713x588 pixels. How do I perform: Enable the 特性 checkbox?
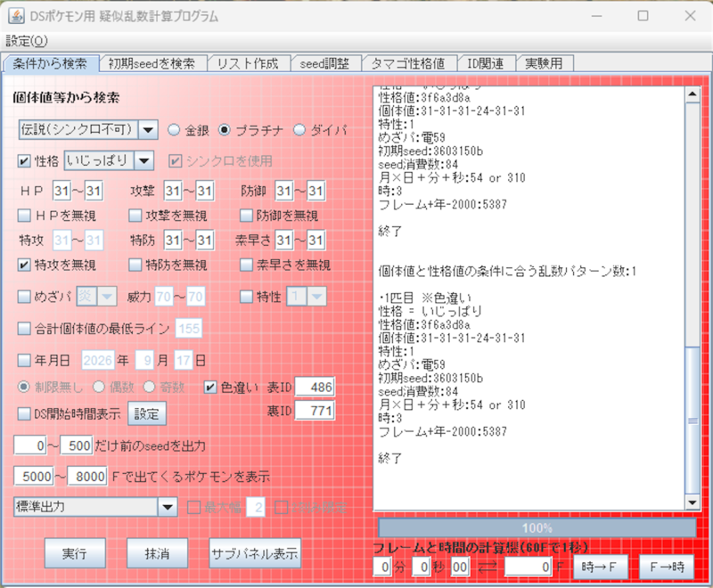pos(246,297)
